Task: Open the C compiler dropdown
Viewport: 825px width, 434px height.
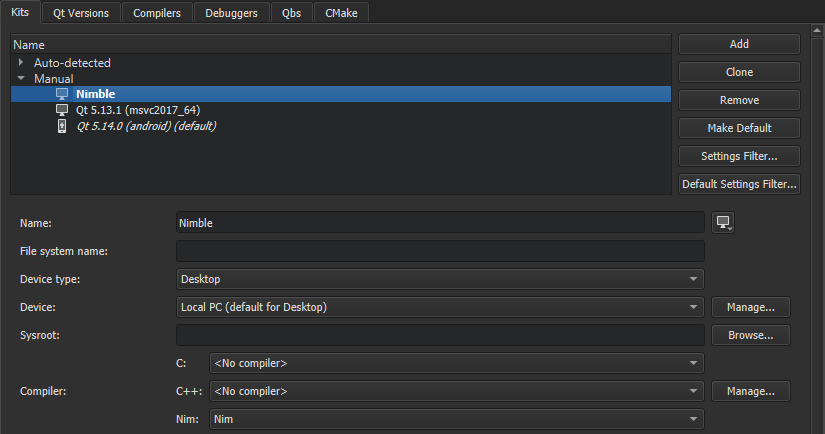Action: coord(456,363)
